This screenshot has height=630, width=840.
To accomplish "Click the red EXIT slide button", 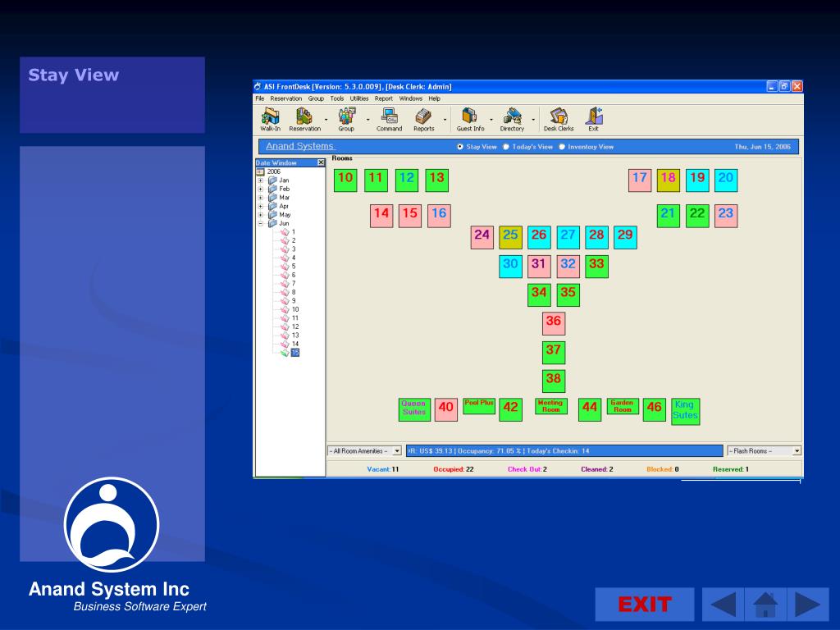I will pyautogui.click(x=645, y=605).
